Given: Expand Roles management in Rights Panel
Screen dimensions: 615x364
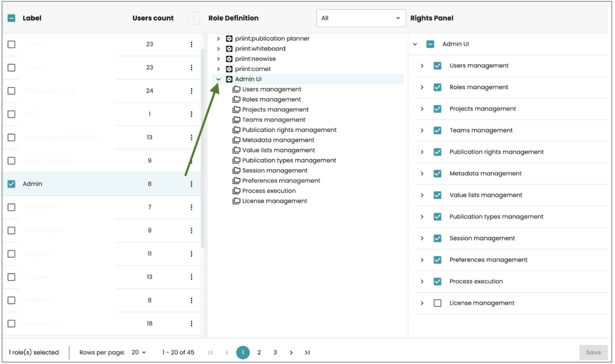Looking at the screenshot, I should click(x=422, y=87).
